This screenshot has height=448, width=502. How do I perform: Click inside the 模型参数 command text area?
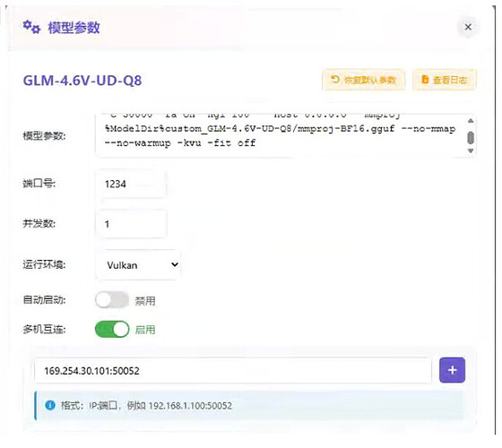coord(281,135)
